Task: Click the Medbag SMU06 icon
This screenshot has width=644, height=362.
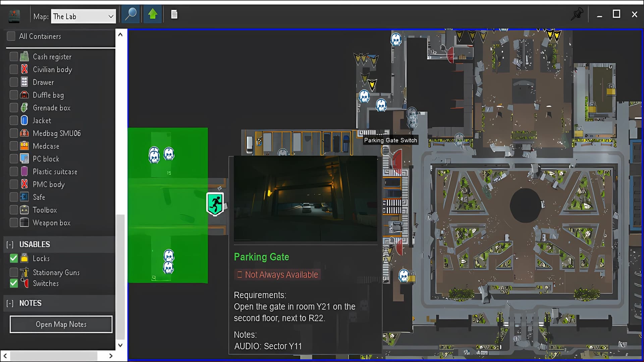Action: pos(24,133)
